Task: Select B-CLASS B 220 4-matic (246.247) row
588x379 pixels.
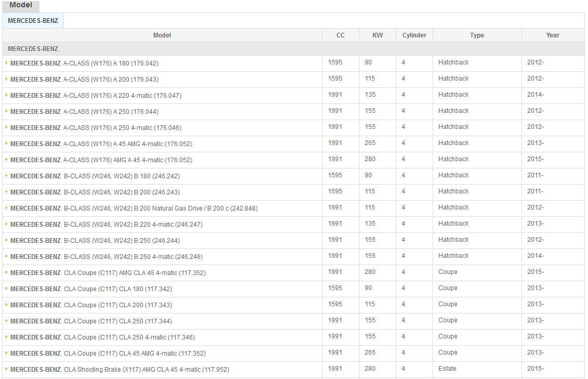Action: coord(293,225)
